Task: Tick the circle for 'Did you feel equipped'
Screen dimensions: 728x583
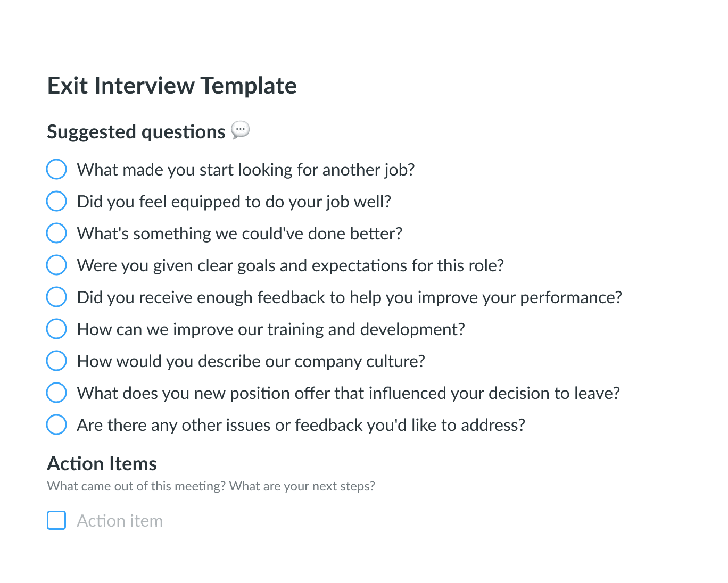Action: (56, 201)
